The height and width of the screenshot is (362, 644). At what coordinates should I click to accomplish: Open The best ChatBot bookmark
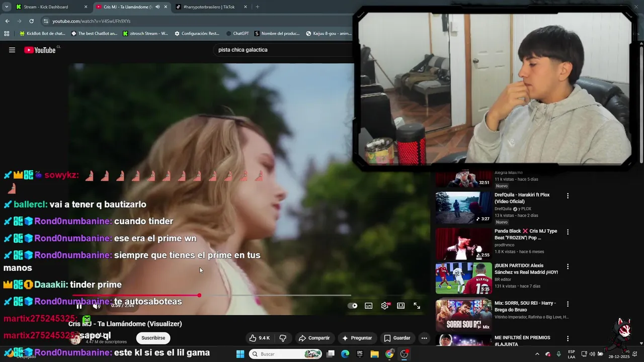click(94, 34)
